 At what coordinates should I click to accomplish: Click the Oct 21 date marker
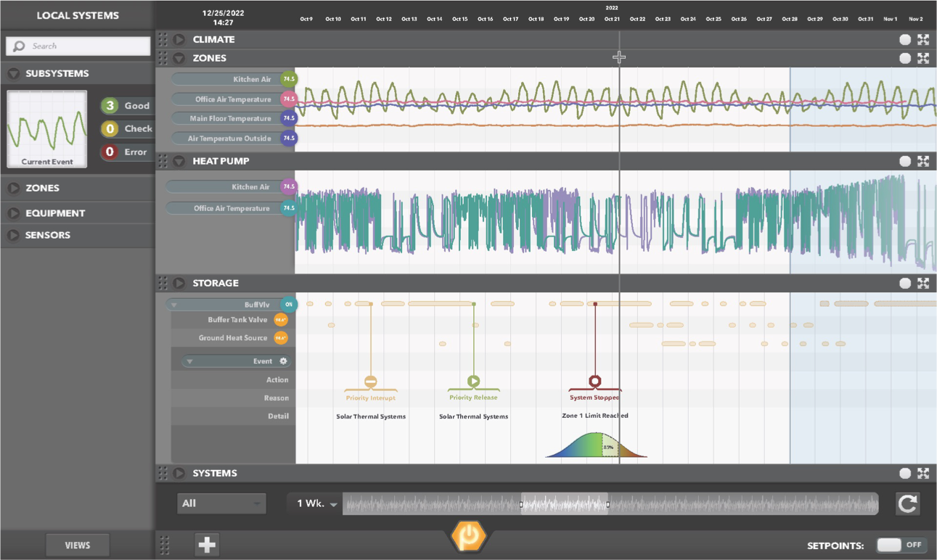pos(612,19)
